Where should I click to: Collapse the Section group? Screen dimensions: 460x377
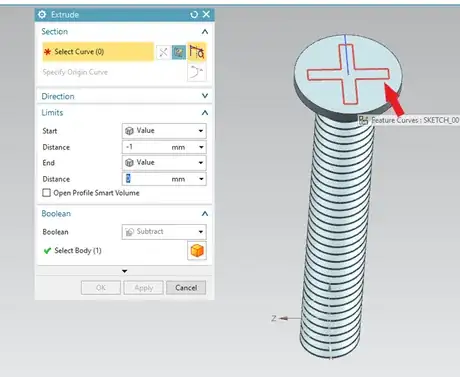[x=205, y=32]
